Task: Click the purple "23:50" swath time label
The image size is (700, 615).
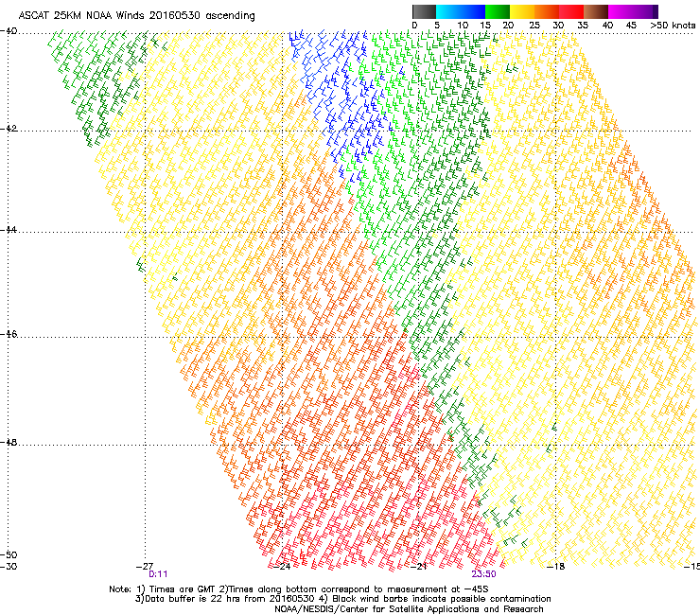Action: click(x=484, y=574)
